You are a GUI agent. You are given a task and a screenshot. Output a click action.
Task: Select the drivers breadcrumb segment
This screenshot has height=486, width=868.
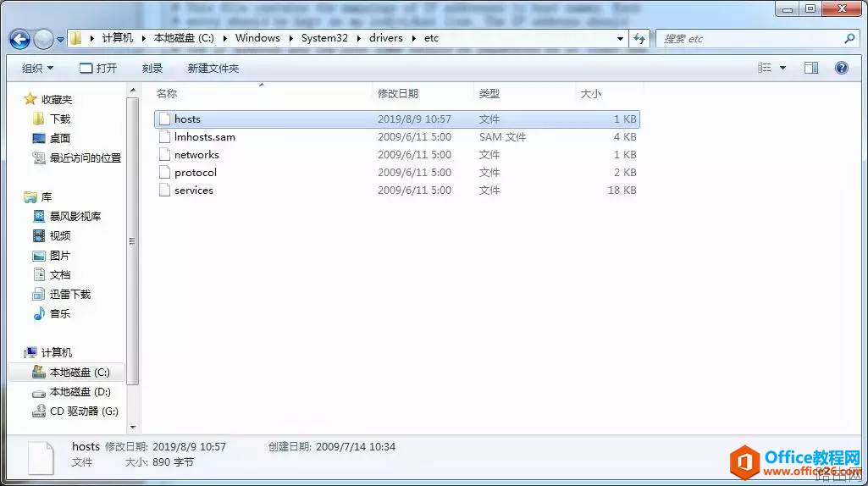(386, 37)
